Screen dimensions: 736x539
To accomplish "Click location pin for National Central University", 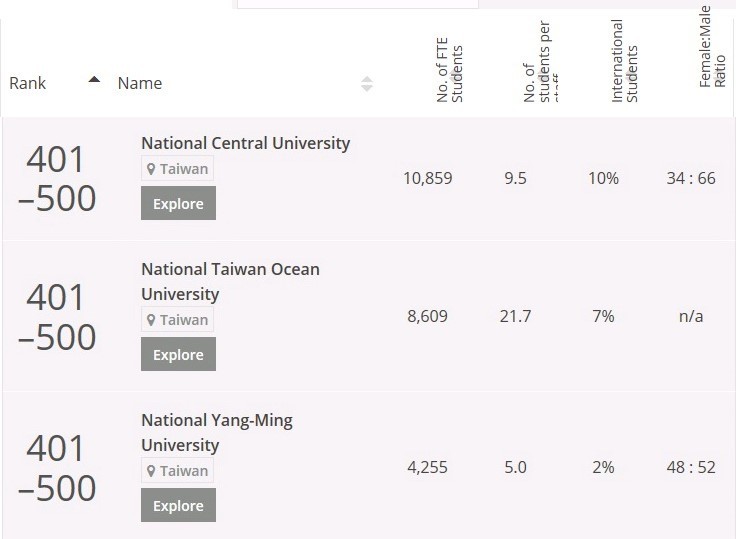I will pos(151,169).
